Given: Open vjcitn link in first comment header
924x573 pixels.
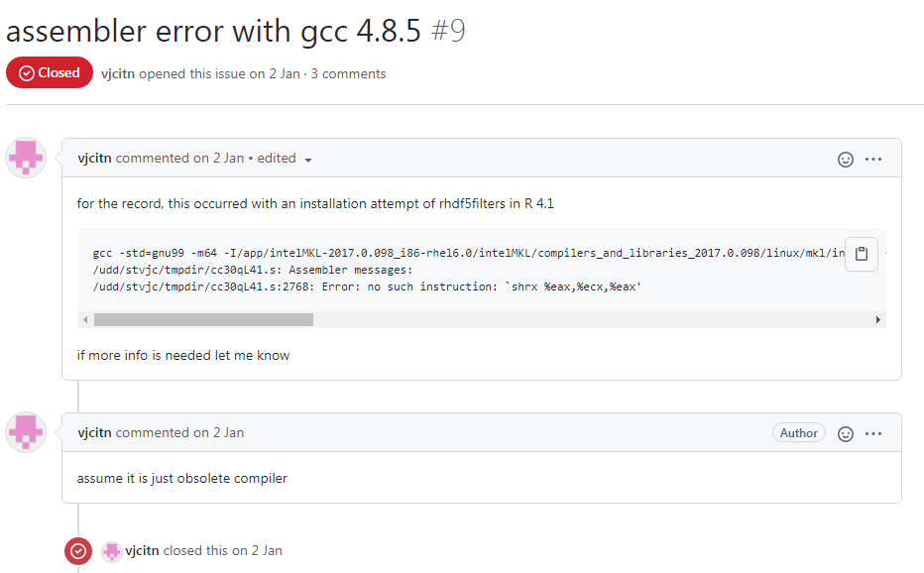Looking at the screenshot, I should click(94, 159).
